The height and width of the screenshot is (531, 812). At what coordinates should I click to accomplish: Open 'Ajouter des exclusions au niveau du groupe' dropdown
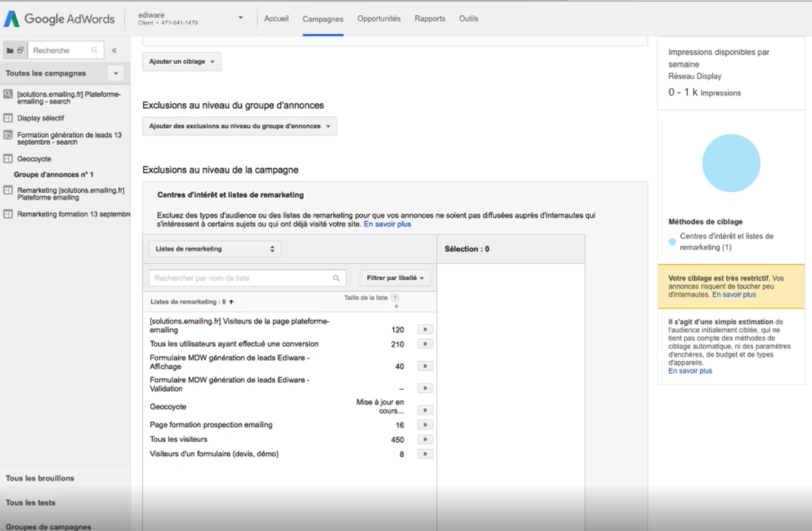click(x=239, y=126)
